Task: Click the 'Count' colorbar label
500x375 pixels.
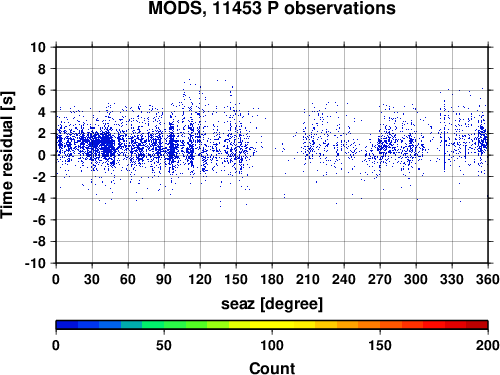Action: (x=272, y=368)
